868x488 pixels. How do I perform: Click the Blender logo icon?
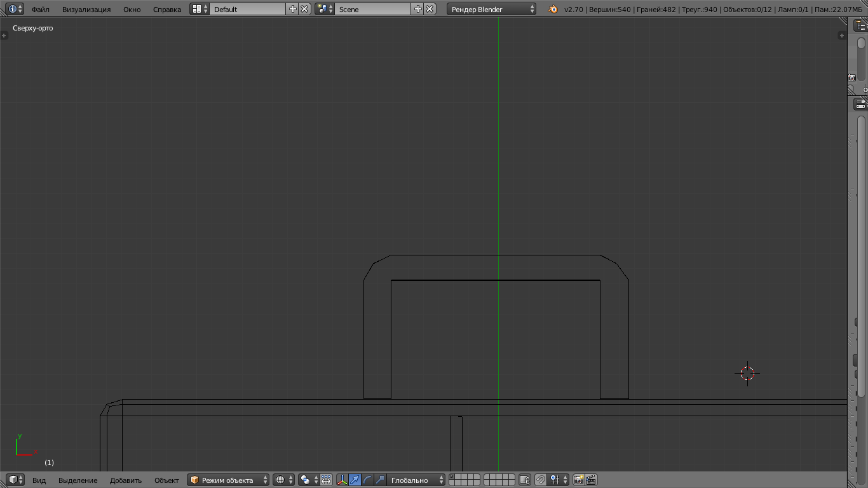[553, 9]
